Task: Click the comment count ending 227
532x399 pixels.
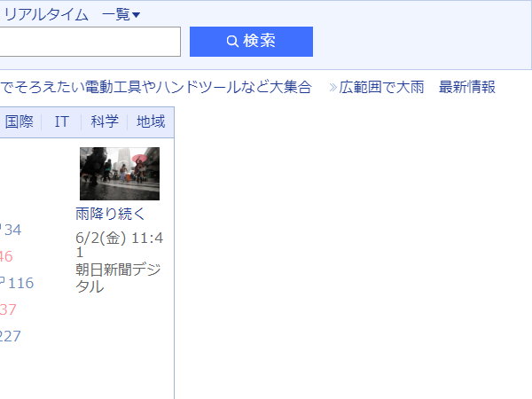Action: (x=10, y=336)
